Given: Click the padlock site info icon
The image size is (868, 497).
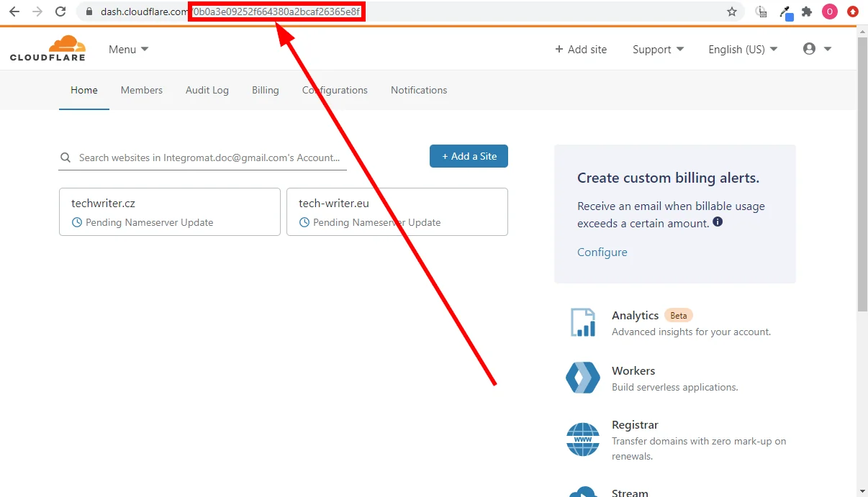Looking at the screenshot, I should (89, 12).
